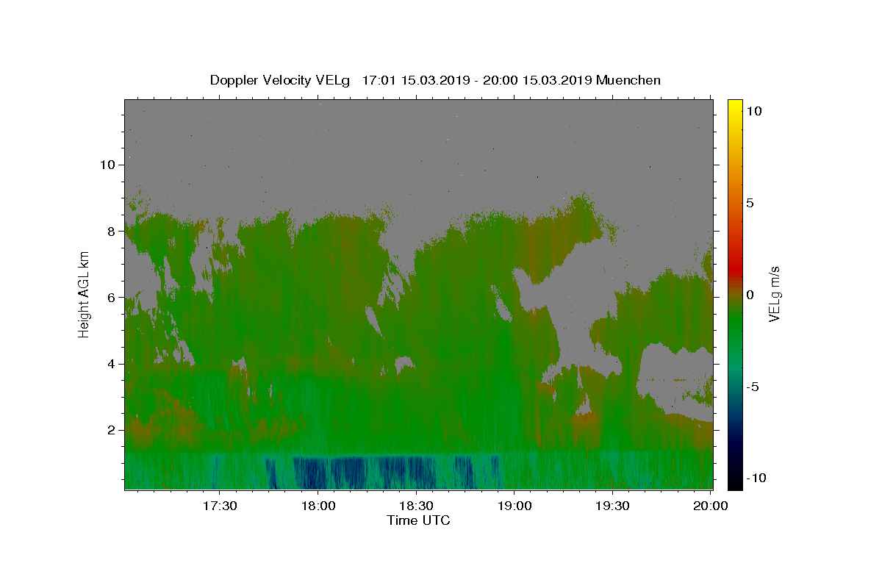Select the '18:30' time axis label
882x588 pixels.
pyautogui.click(x=417, y=506)
